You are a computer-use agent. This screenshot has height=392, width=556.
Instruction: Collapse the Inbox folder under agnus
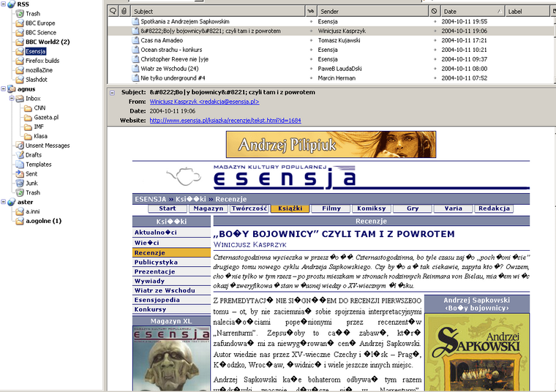point(12,98)
